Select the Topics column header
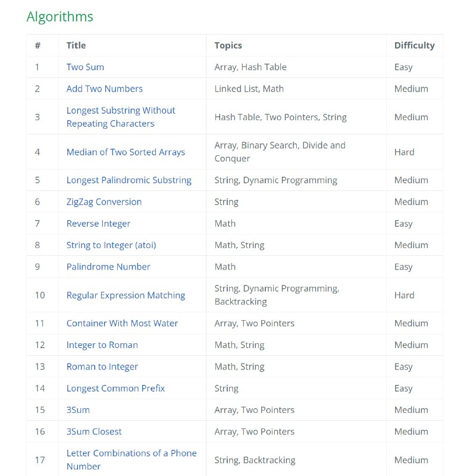This screenshot has height=476, width=473. 228,46
